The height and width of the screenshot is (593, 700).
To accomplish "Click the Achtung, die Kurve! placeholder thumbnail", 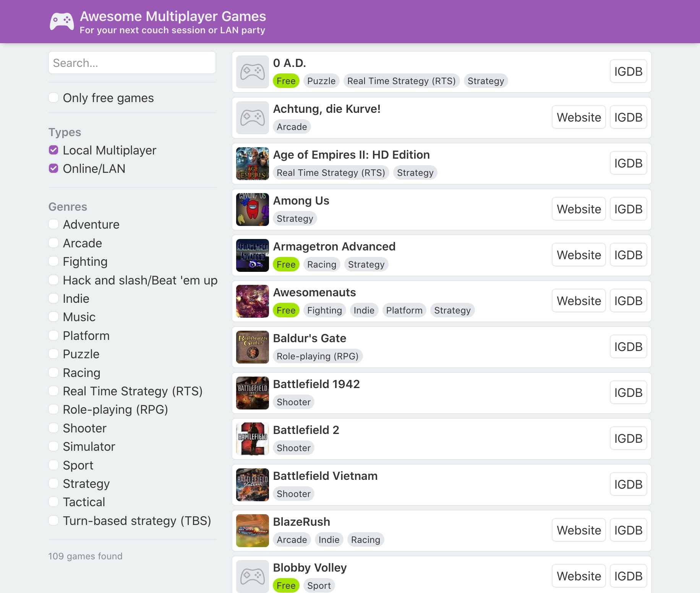I will pyautogui.click(x=253, y=118).
